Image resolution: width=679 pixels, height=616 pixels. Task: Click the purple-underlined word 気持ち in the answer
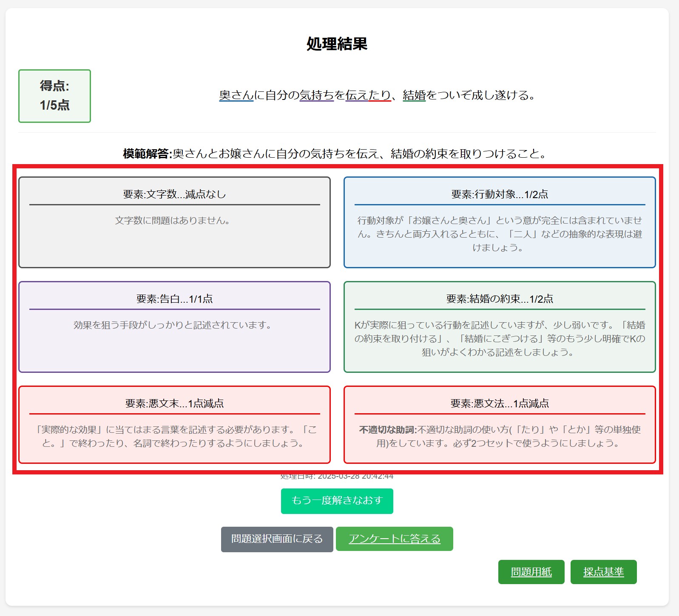(317, 95)
